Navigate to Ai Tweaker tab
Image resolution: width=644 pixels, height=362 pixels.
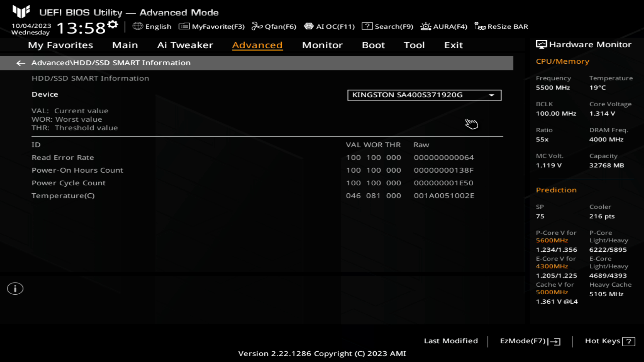pos(185,45)
